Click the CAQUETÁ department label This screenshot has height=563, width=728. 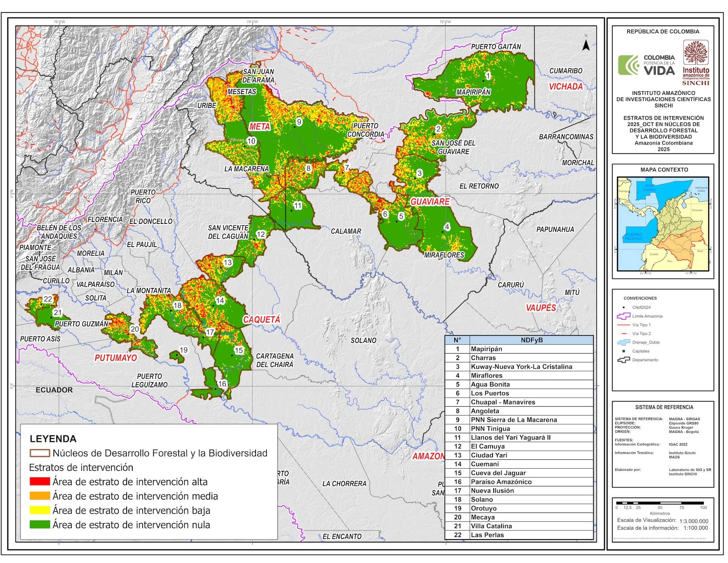coord(261,319)
